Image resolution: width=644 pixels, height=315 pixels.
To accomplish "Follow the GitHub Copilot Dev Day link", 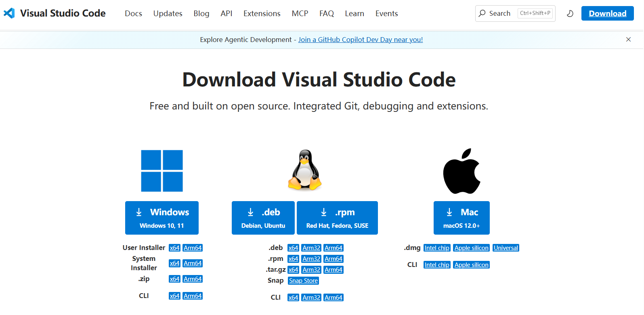I will click(x=360, y=40).
